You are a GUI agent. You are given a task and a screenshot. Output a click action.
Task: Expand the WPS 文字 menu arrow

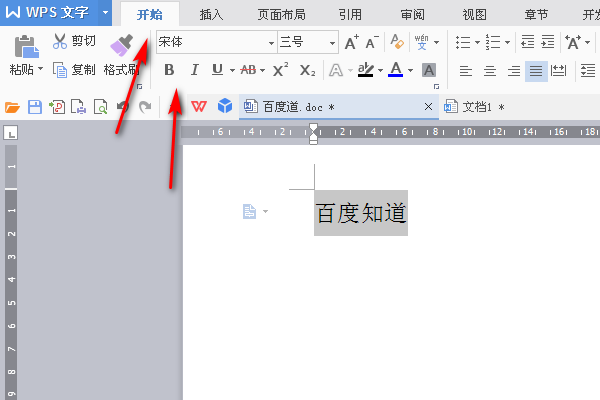(105, 13)
